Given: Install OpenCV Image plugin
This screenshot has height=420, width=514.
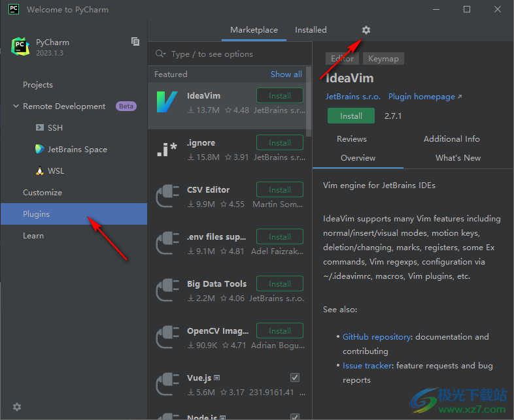Looking at the screenshot, I should (280, 331).
